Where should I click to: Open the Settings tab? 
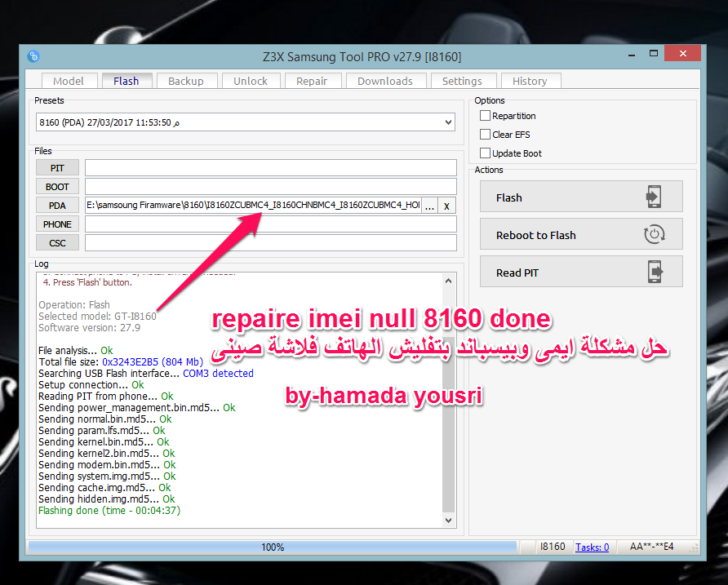(x=463, y=81)
